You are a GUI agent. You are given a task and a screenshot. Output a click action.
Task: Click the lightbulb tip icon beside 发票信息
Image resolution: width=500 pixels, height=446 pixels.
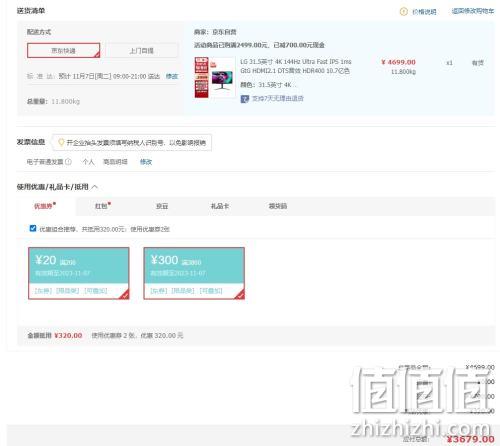(x=61, y=142)
